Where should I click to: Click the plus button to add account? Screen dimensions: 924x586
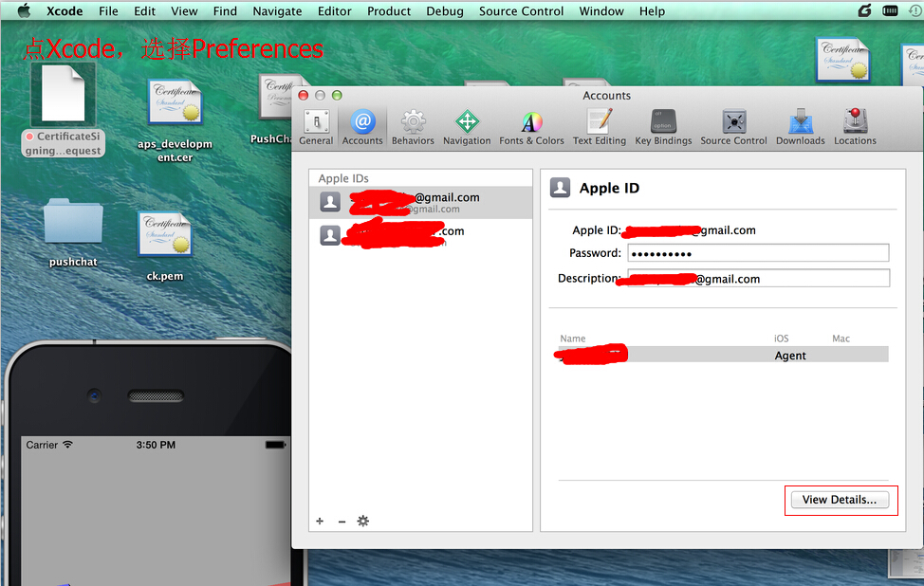click(x=320, y=521)
